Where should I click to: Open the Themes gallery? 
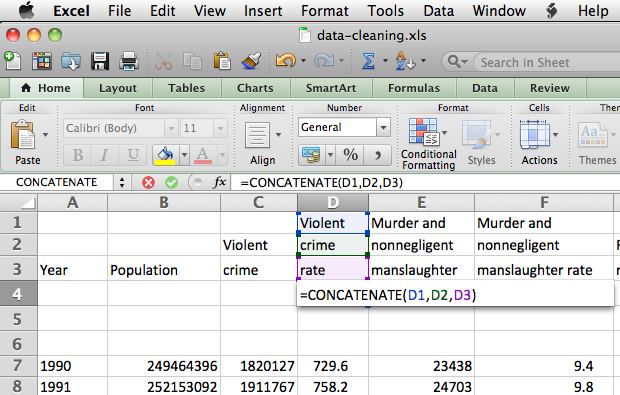click(x=593, y=135)
